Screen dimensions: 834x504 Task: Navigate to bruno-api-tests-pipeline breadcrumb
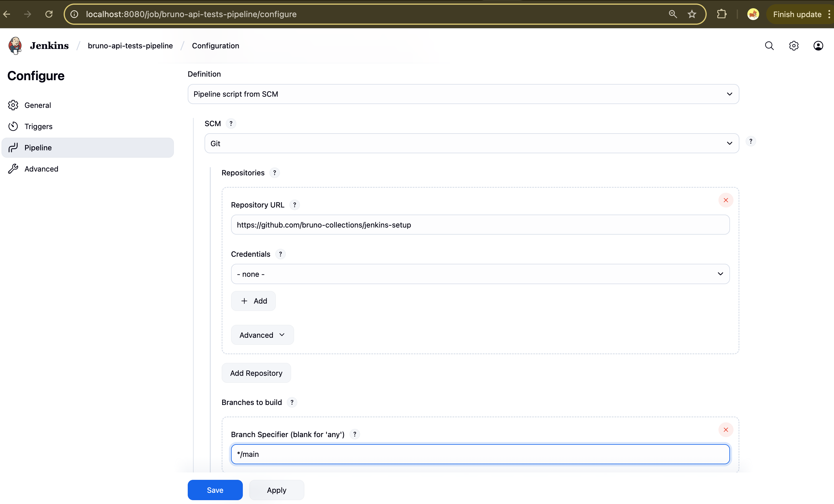click(130, 45)
